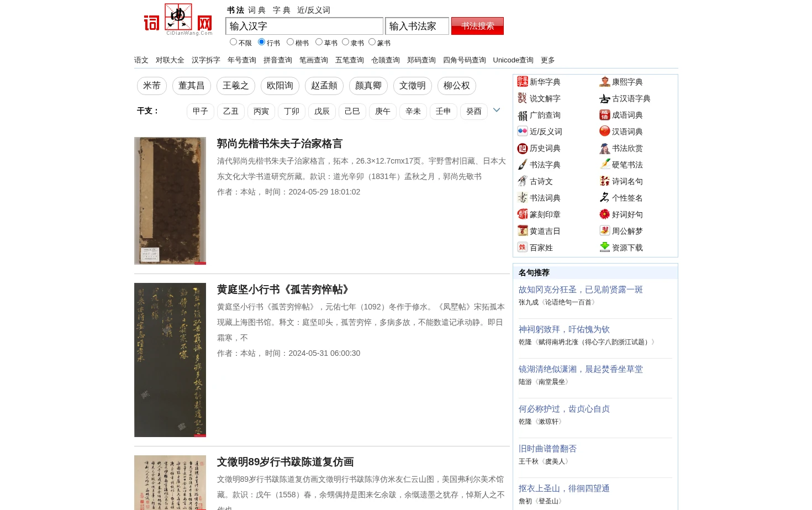
Task: Select the 行书 radio button
Action: click(261, 42)
